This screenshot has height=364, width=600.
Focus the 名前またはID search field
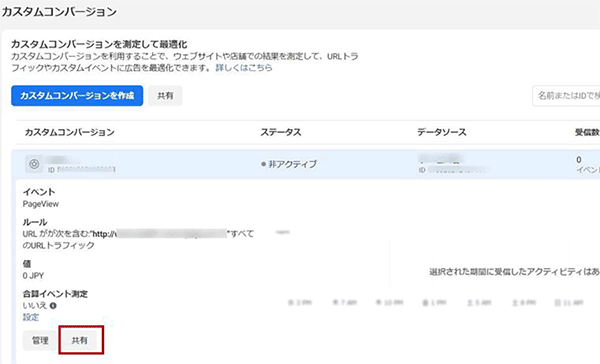pos(566,96)
